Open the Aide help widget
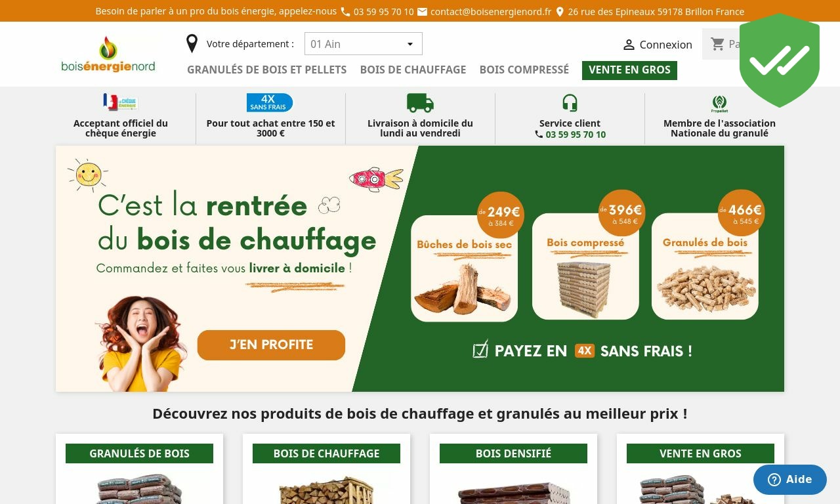Viewport: 840px width, 504px height. (790, 480)
